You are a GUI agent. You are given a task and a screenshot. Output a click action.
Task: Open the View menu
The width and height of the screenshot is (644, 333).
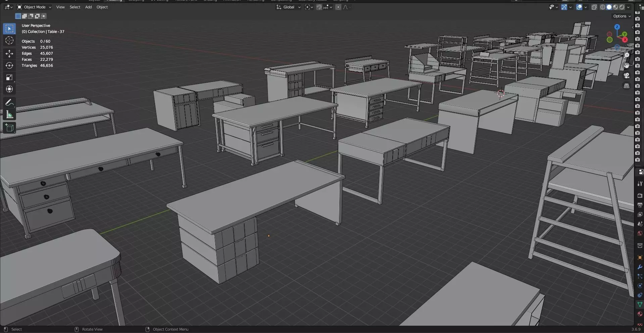(x=60, y=7)
